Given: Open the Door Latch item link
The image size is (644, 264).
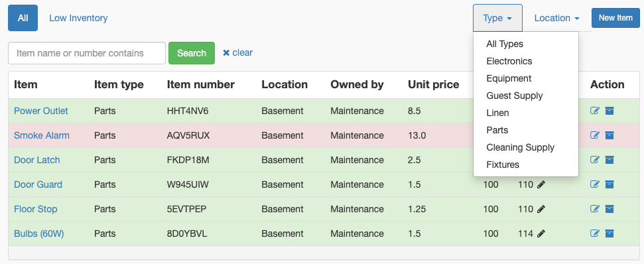Looking at the screenshot, I should pos(37,160).
